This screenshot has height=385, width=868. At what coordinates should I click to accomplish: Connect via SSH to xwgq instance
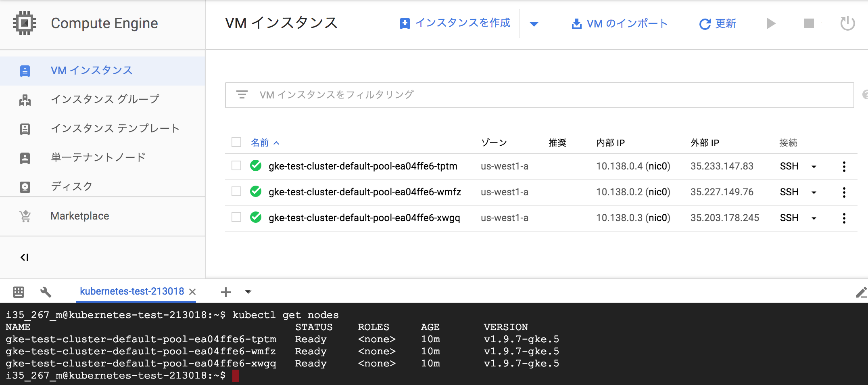(x=789, y=218)
